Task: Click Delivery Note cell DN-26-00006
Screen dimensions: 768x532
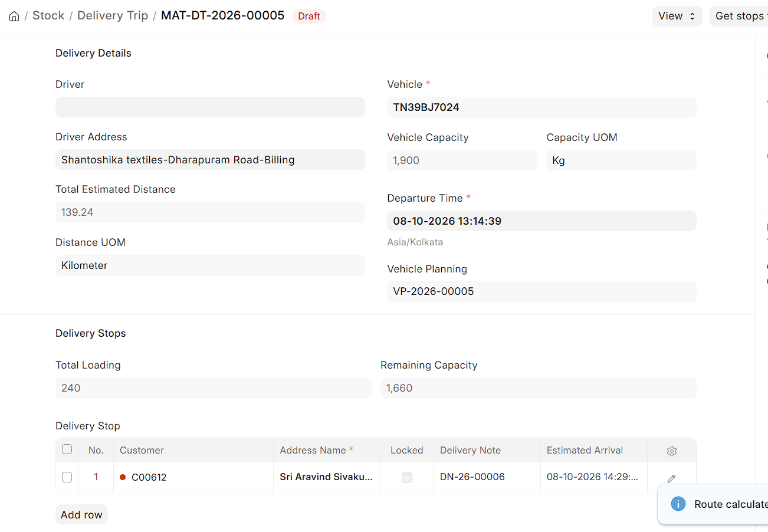Action: pos(487,478)
